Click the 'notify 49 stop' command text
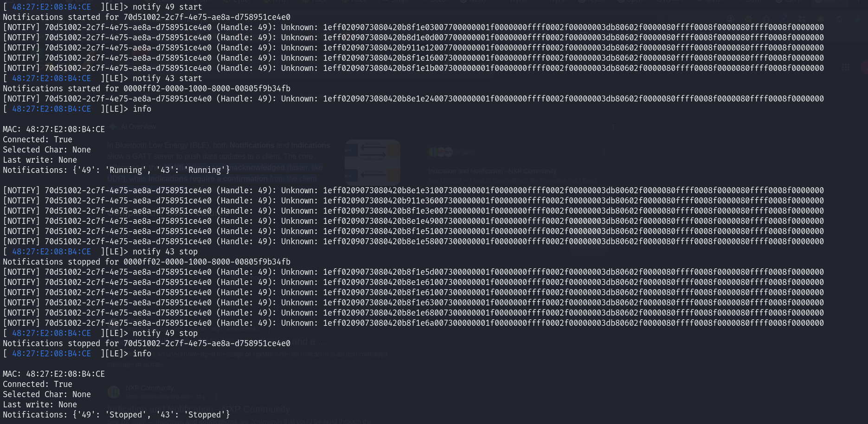868x424 pixels. click(x=165, y=333)
